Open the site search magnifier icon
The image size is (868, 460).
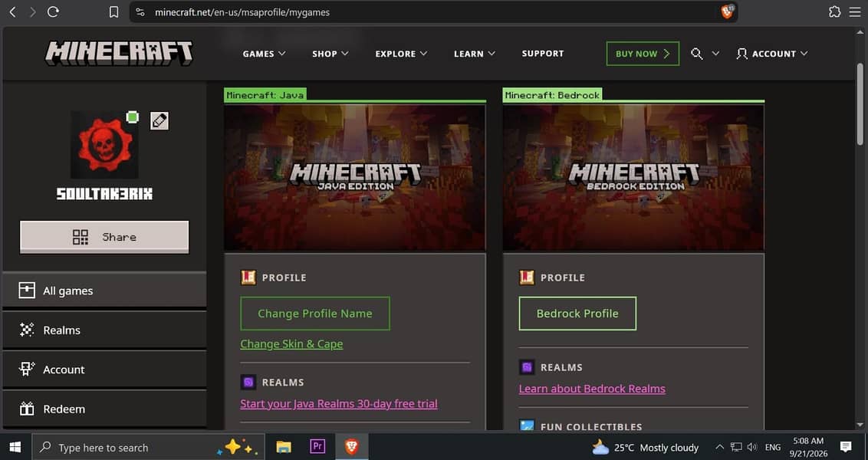697,54
